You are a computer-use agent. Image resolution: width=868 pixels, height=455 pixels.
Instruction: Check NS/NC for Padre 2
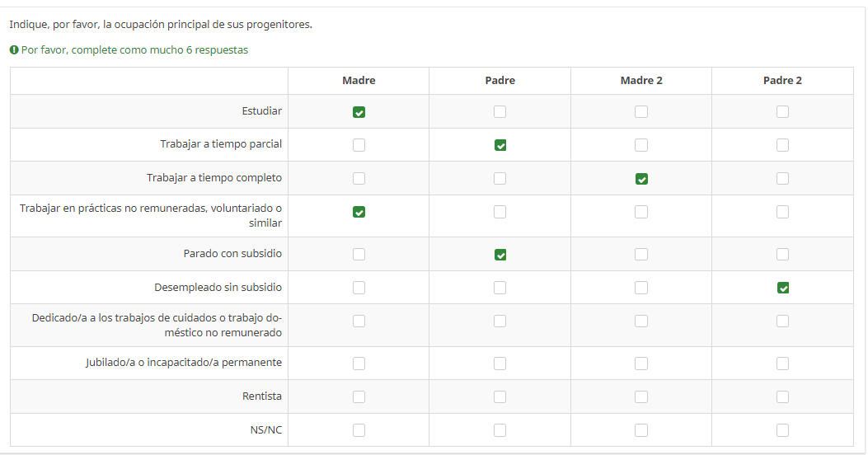(783, 429)
